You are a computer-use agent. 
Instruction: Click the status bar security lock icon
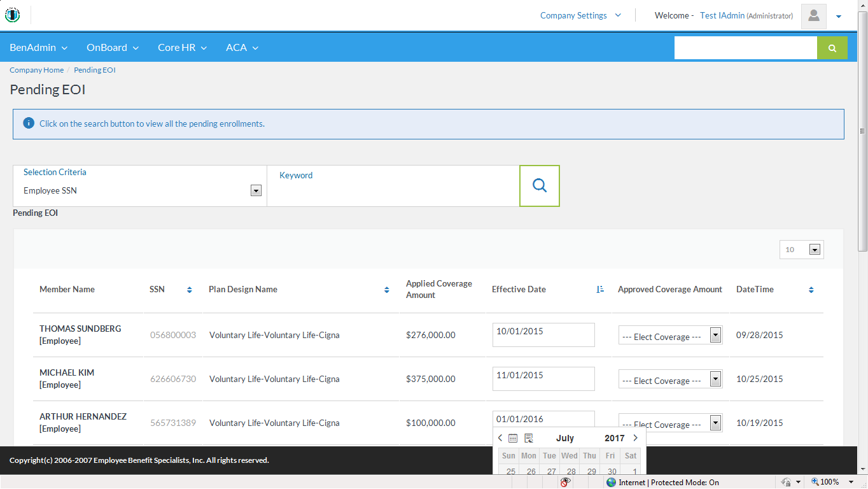click(787, 483)
